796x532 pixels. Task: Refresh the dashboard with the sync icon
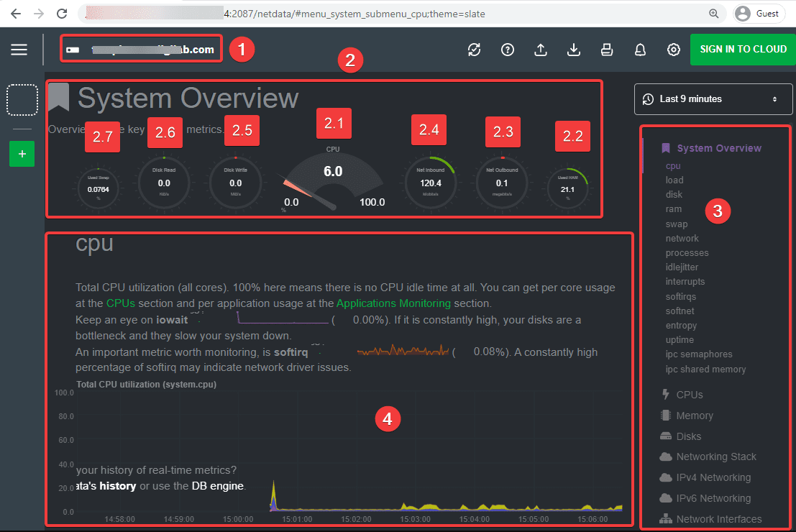[474, 50]
